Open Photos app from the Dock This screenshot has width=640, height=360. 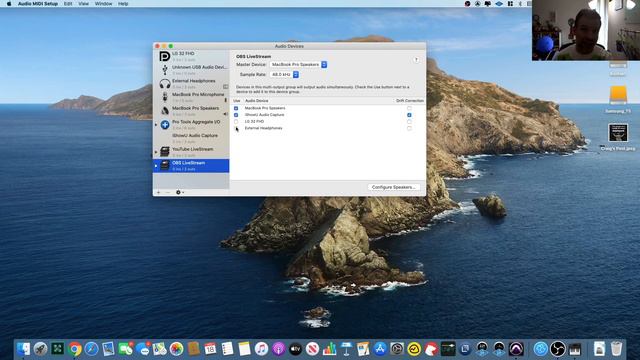click(x=176, y=349)
